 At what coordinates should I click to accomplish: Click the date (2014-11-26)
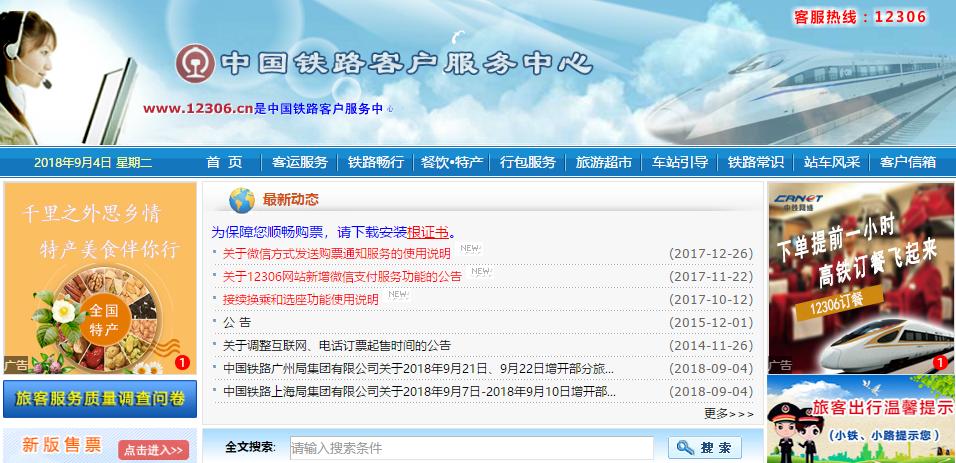coord(711,346)
